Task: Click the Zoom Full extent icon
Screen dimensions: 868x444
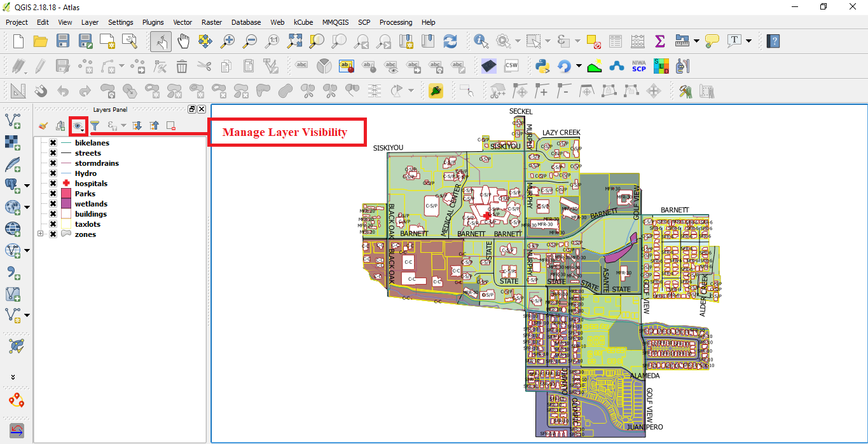Action: click(x=294, y=41)
